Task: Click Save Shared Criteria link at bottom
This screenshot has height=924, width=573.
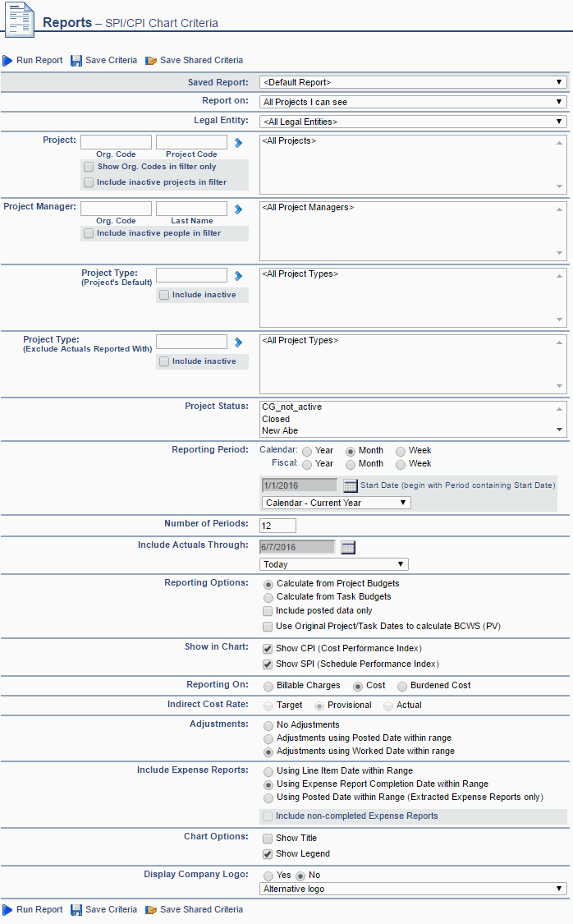Action: click(201, 909)
